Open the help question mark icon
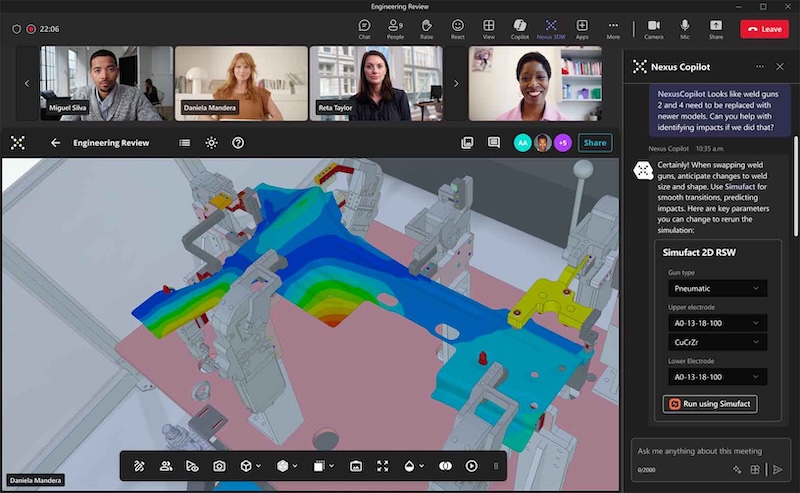Screen dimensions: 800x493 click(238, 143)
